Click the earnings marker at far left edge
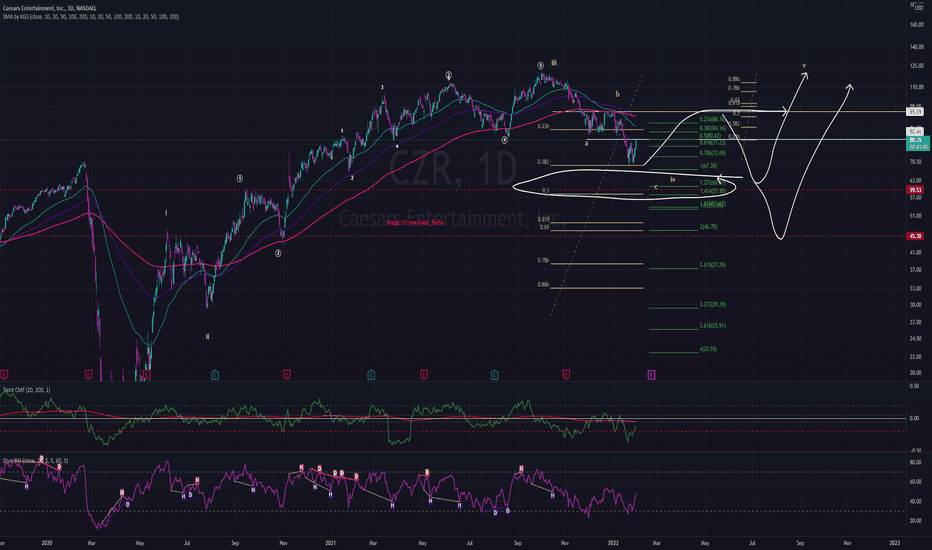Image resolution: width=932 pixels, height=550 pixels. [x=4, y=375]
